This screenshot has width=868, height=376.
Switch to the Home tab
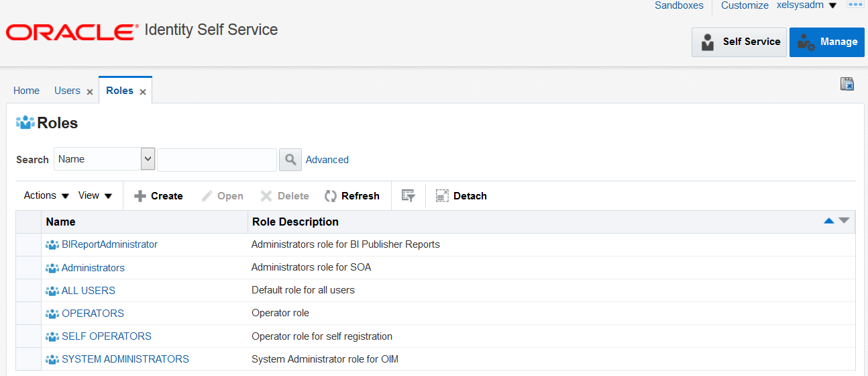[x=26, y=91]
